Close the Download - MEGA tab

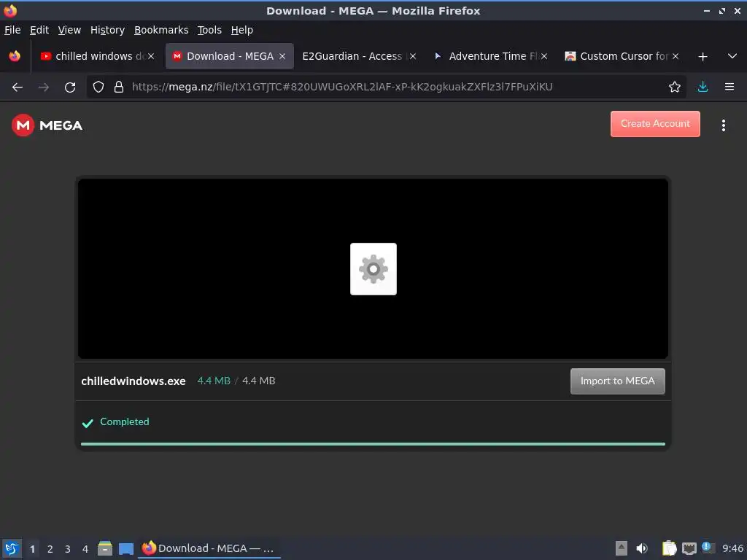point(282,56)
